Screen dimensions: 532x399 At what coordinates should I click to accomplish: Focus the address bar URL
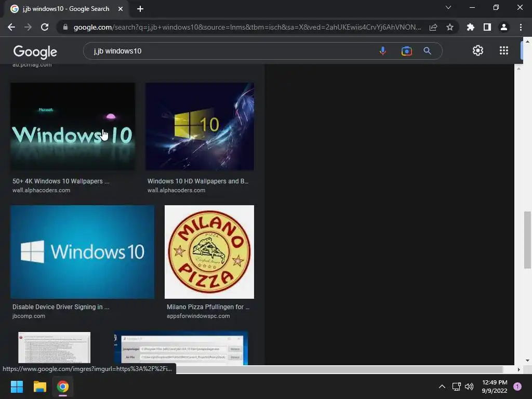[x=247, y=27]
